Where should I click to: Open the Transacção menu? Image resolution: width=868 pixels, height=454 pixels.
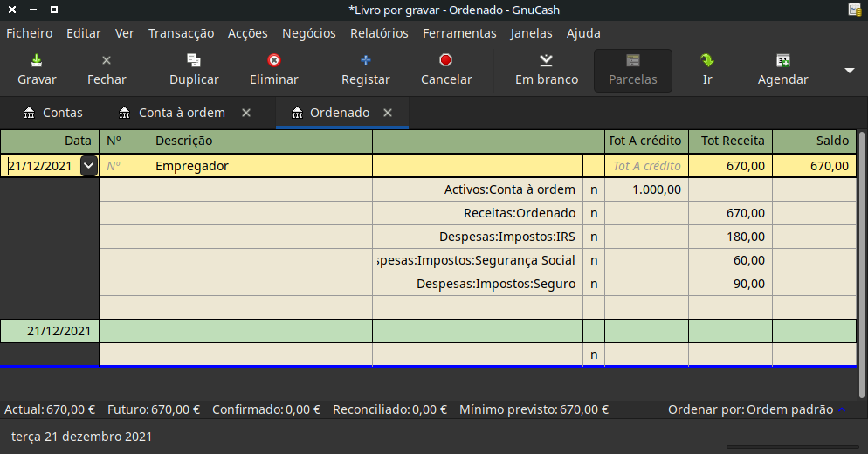point(181,33)
